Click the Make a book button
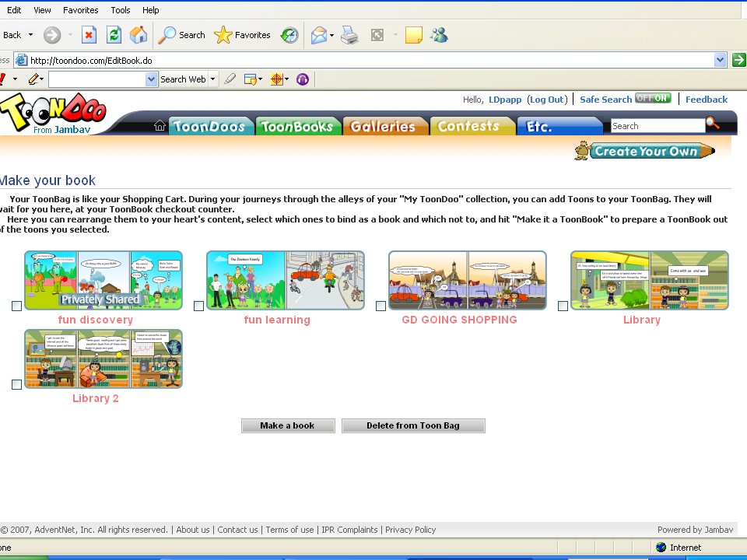The height and width of the screenshot is (560, 747). point(288,425)
